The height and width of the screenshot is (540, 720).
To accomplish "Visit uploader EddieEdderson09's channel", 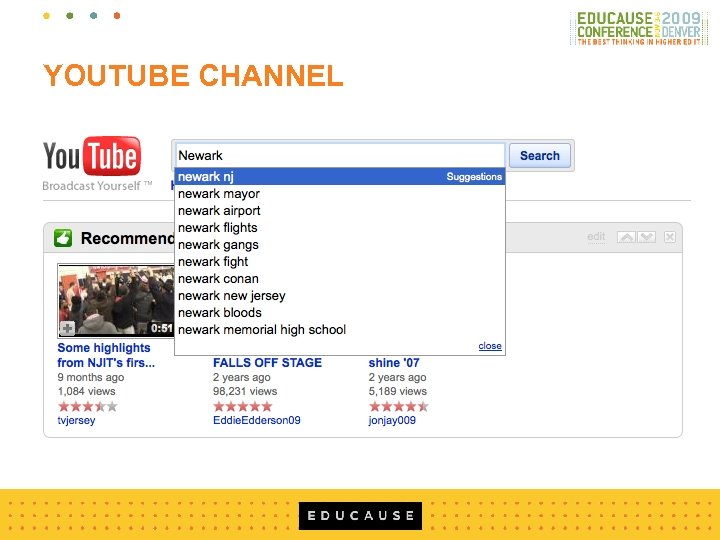I will [257, 420].
